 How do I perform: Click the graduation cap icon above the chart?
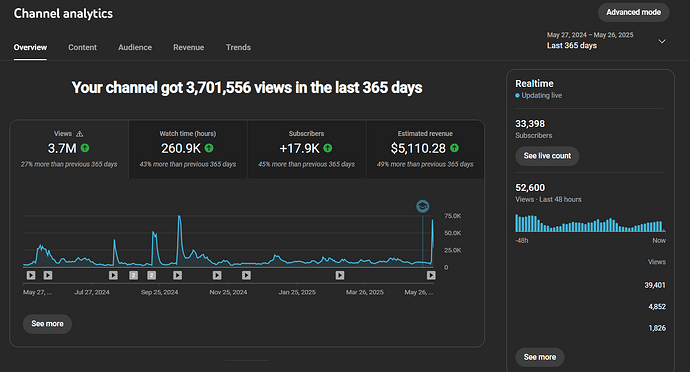pos(423,206)
